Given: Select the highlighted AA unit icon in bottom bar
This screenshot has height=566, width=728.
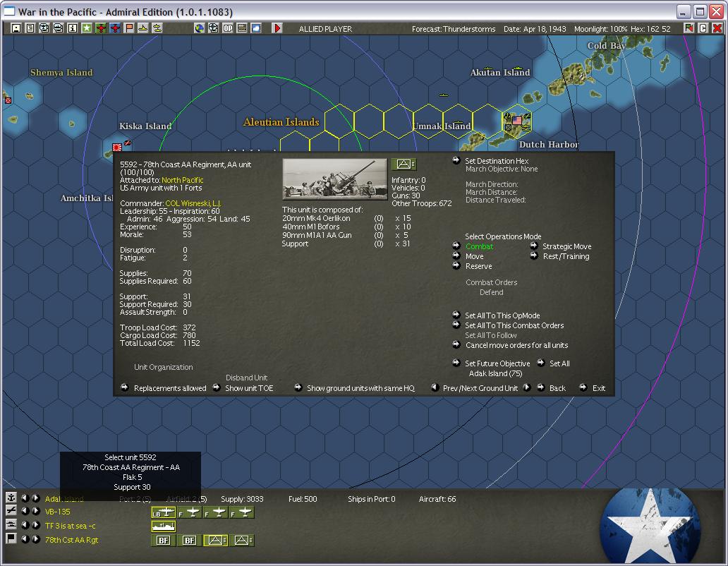Looking at the screenshot, I should point(215,540).
